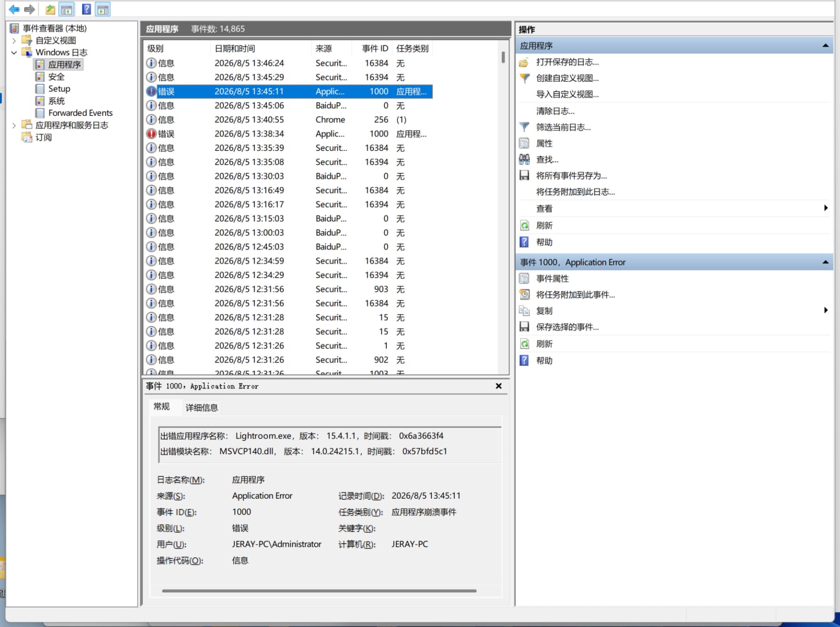Select the Securit event at 13:16:17
The width and height of the screenshot is (840, 627).
click(288, 205)
